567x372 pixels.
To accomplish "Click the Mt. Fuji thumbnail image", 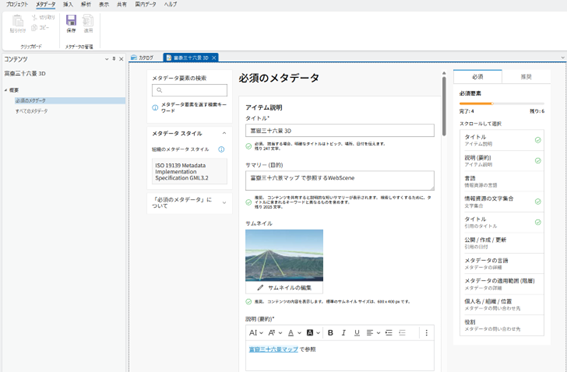I will (x=284, y=255).
